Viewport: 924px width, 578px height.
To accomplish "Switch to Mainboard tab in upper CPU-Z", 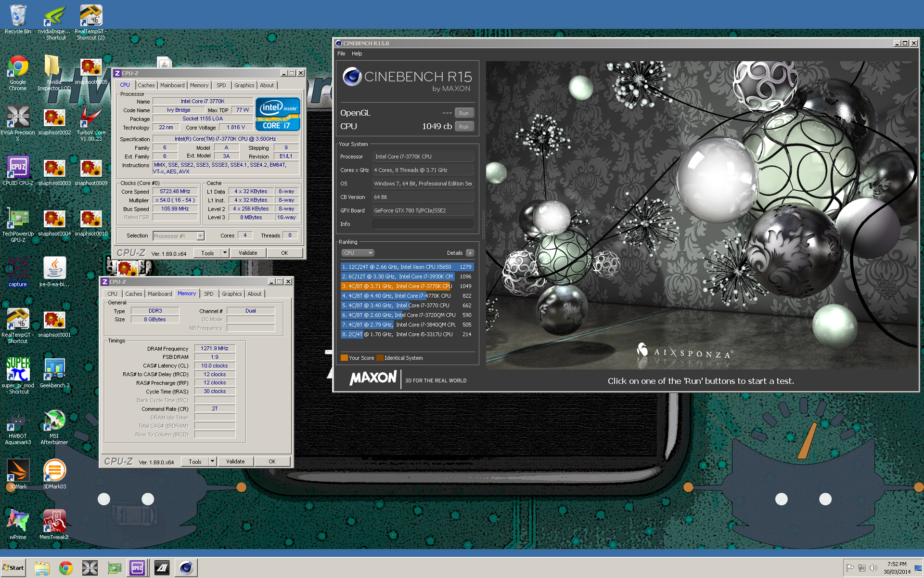I will click(172, 85).
